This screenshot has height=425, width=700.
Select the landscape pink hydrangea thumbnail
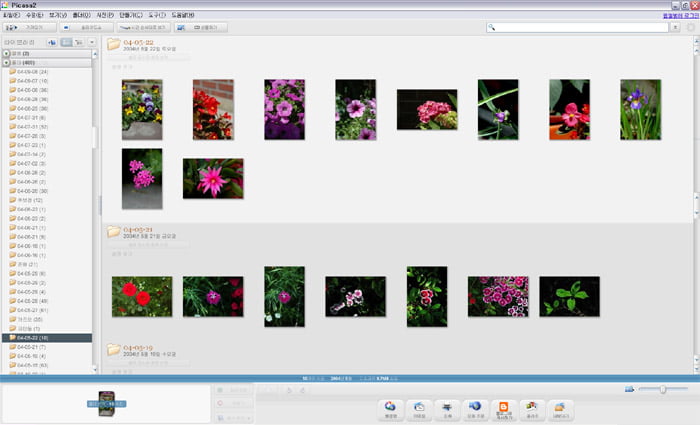(427, 109)
